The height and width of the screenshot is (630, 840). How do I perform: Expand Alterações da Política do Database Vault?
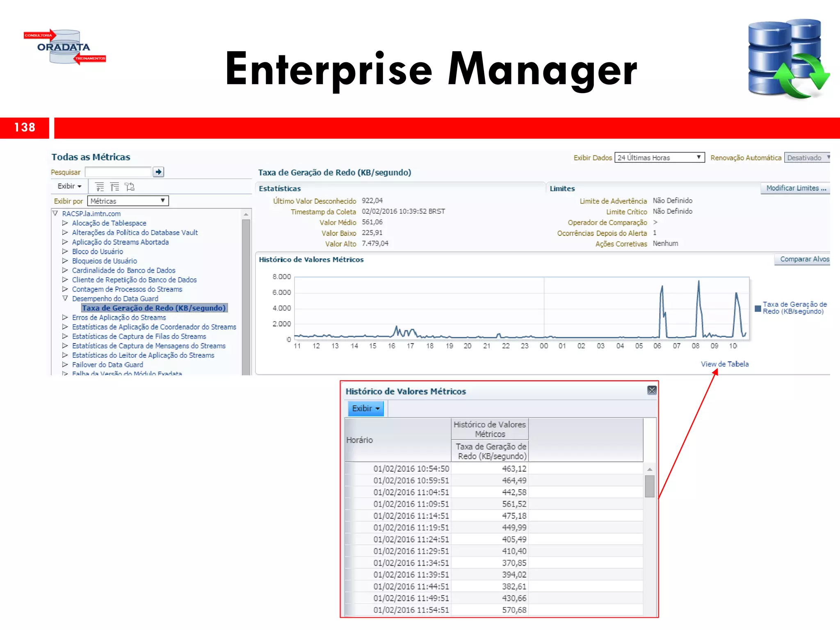[x=65, y=232]
